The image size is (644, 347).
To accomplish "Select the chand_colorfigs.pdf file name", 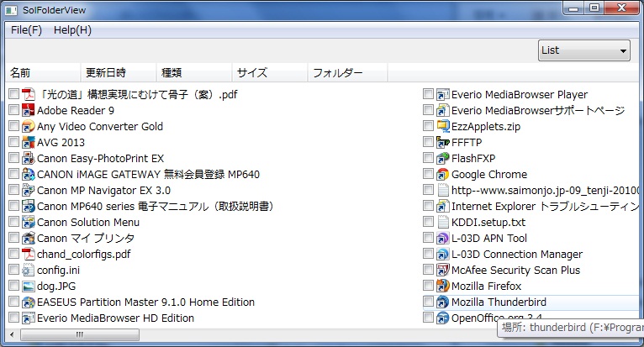I will 84,255.
